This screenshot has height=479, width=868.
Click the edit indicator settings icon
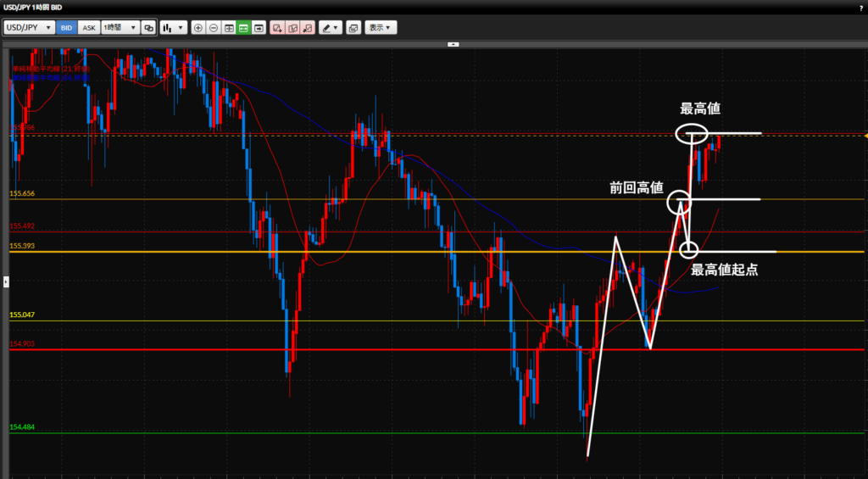pyautogui.click(x=292, y=27)
